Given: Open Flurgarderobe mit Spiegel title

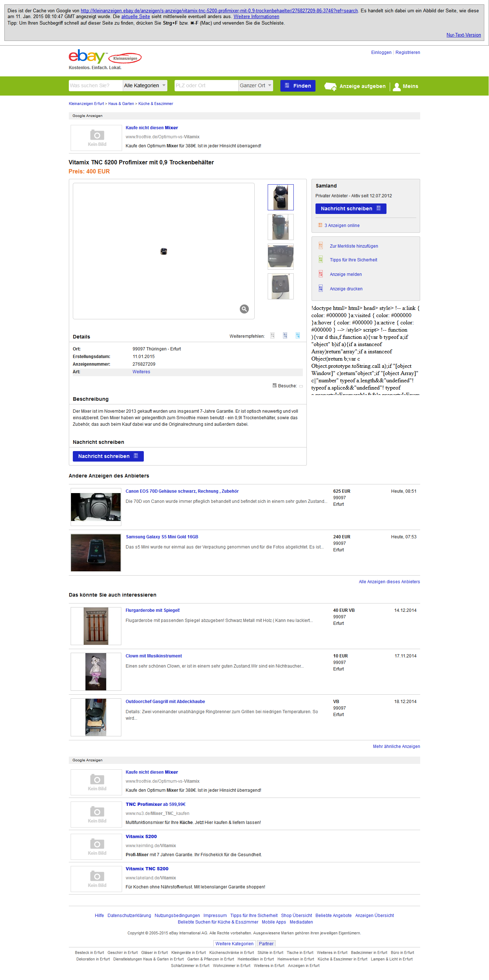Looking at the screenshot, I should pos(152,610).
